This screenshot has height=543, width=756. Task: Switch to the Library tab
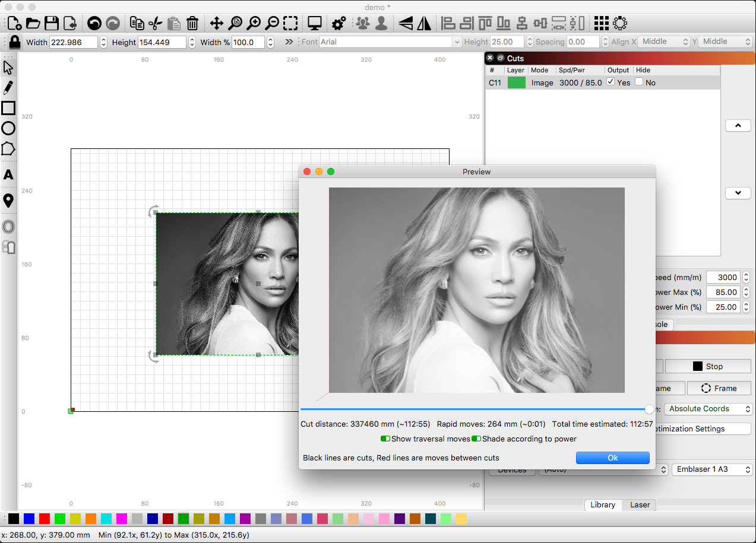[602, 505]
